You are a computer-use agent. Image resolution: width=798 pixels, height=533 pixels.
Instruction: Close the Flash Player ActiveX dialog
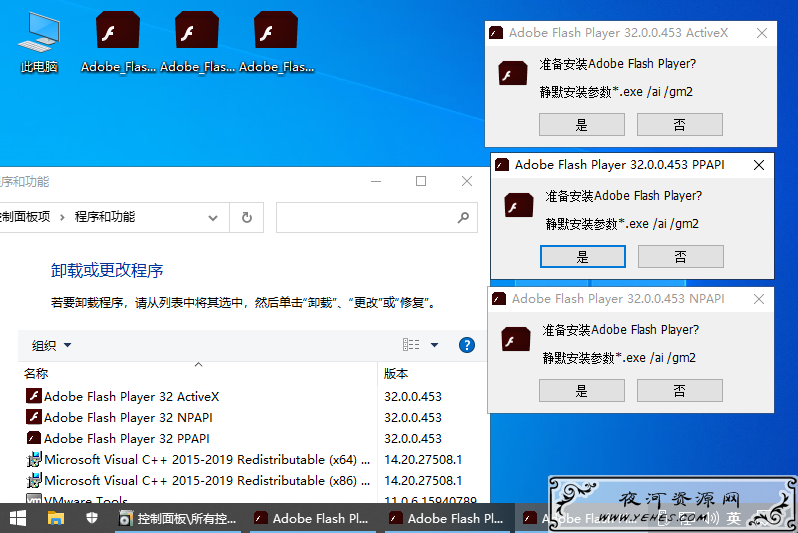coord(762,33)
